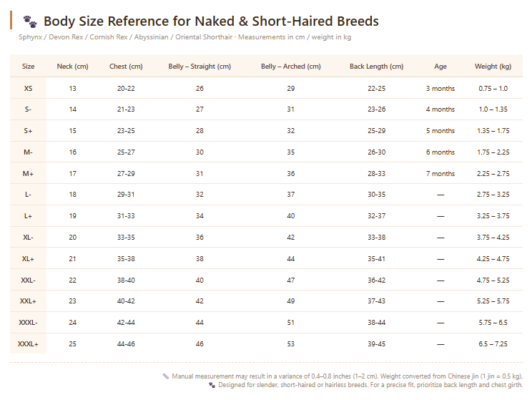Screen dimensions: 532x400
Task: Select the Belly – Arched (cm) header
Action: [291, 67]
